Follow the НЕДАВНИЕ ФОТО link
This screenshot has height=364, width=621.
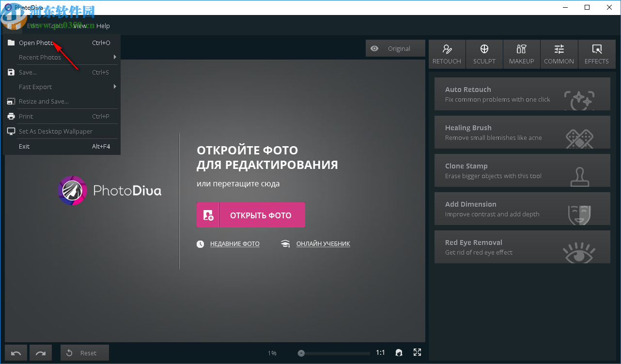(x=235, y=244)
